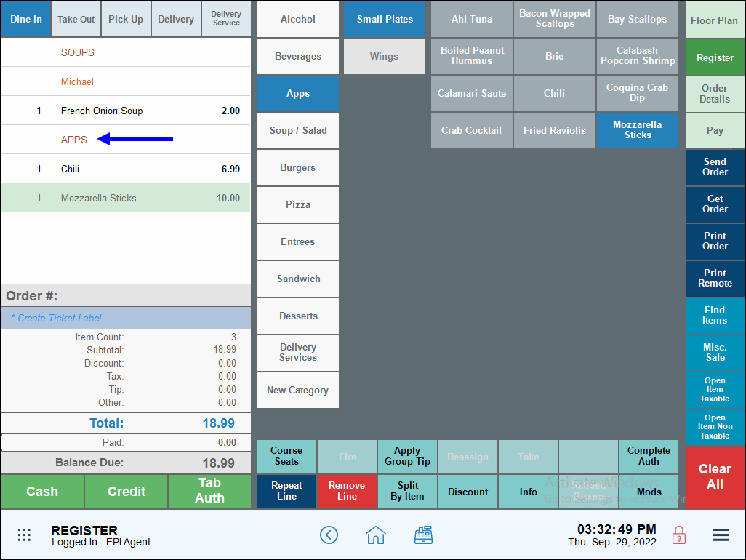Select the Small Plates subcategory

tap(385, 19)
